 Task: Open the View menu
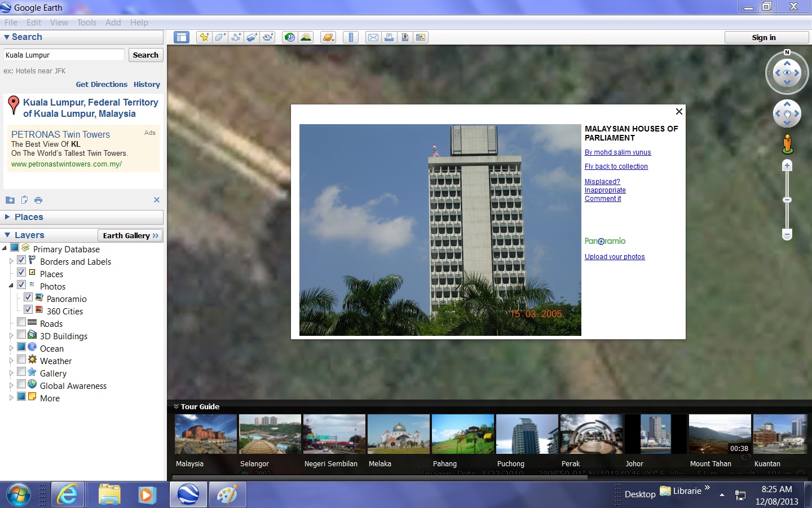coord(59,23)
